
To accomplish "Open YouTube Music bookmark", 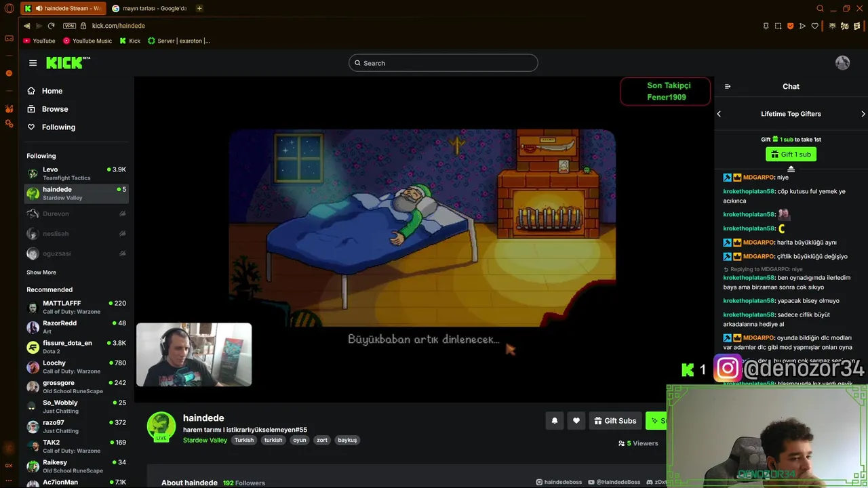I will click(87, 41).
